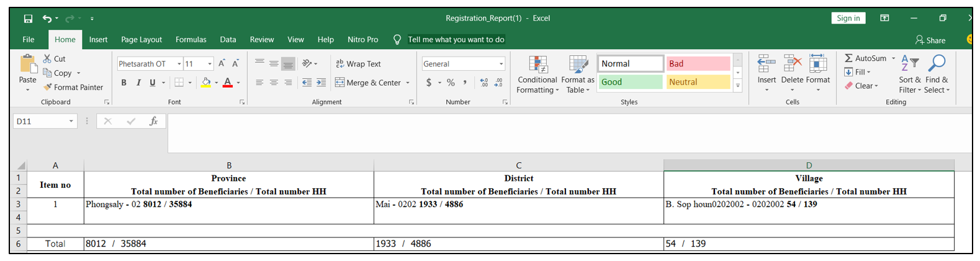Click the Paste clipboard icon
The width and height of the screenshot is (980, 261).
pyautogui.click(x=28, y=64)
